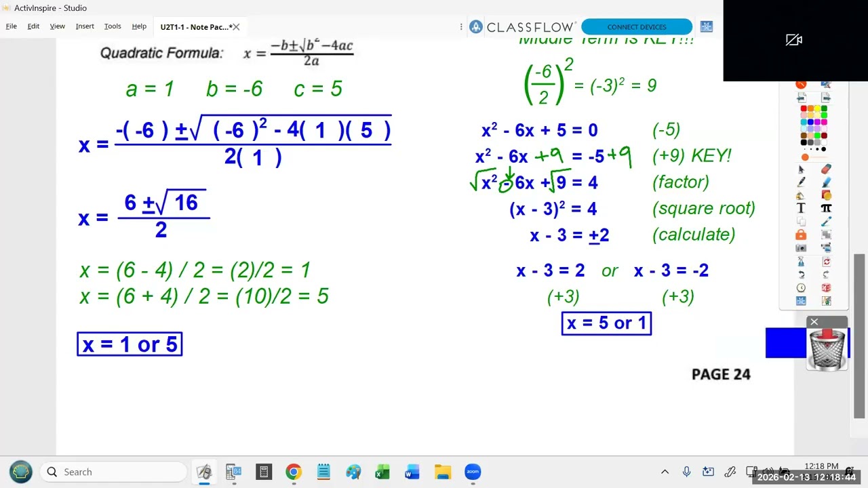Click the orange Lock icon
Screen dimensions: 868x488
tap(801, 235)
